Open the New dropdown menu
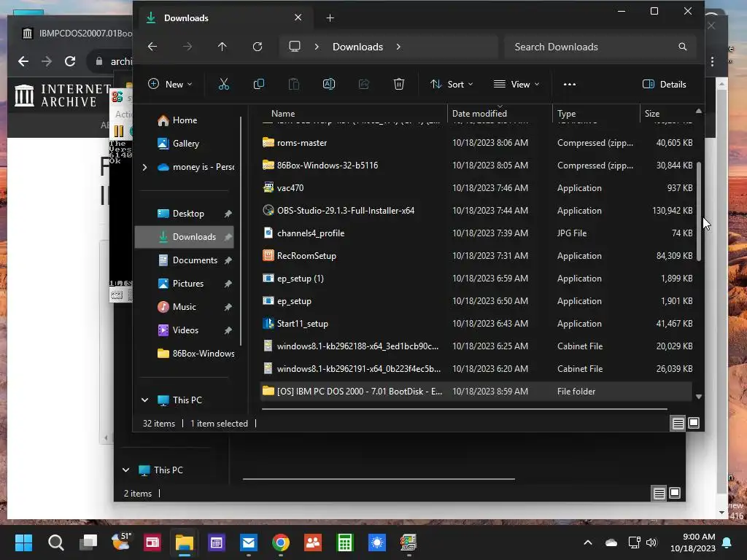 pos(170,85)
